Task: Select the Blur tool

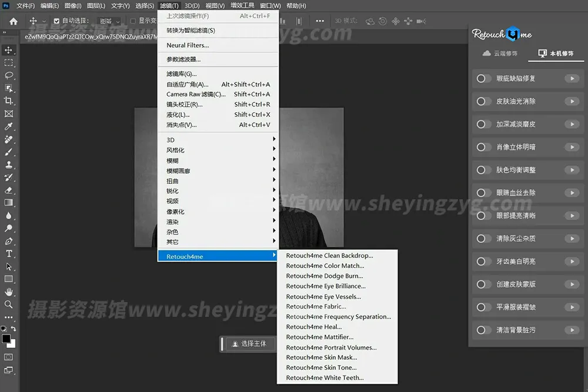Action: point(9,216)
